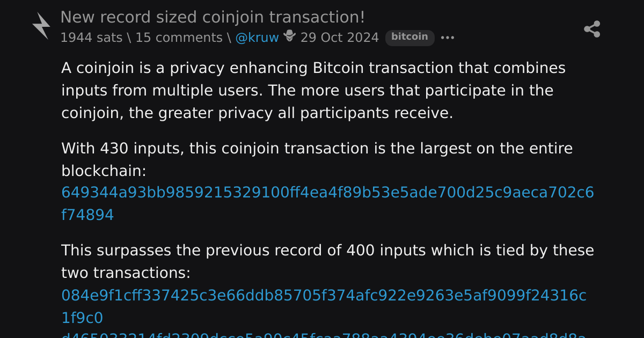Visit the @kruw user profile
The height and width of the screenshot is (338, 644).
pos(257,38)
